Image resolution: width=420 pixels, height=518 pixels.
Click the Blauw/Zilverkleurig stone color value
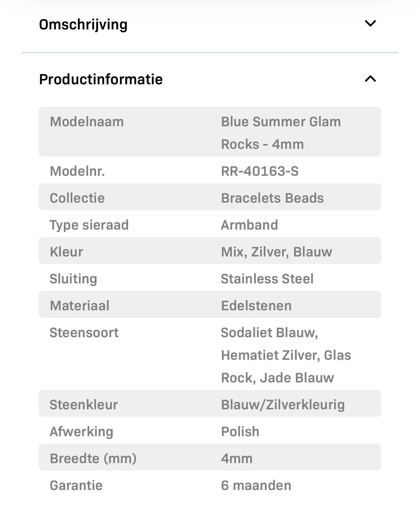click(x=283, y=405)
